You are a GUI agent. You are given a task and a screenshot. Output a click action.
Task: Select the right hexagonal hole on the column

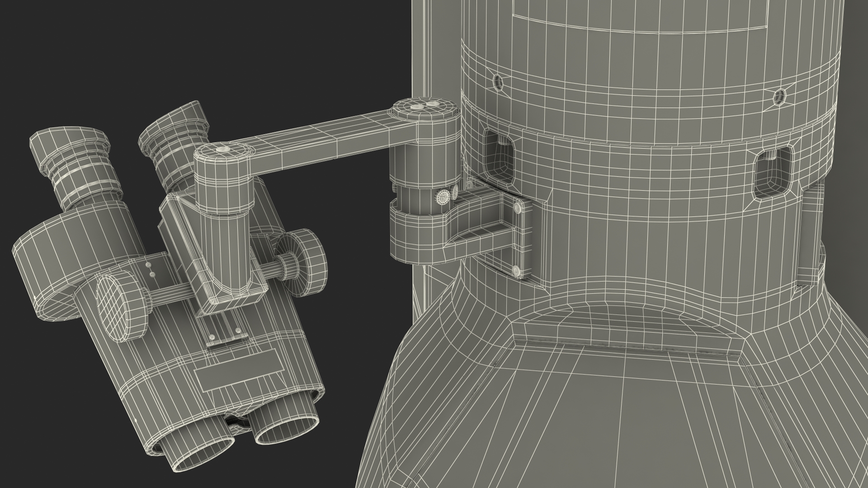779,96
